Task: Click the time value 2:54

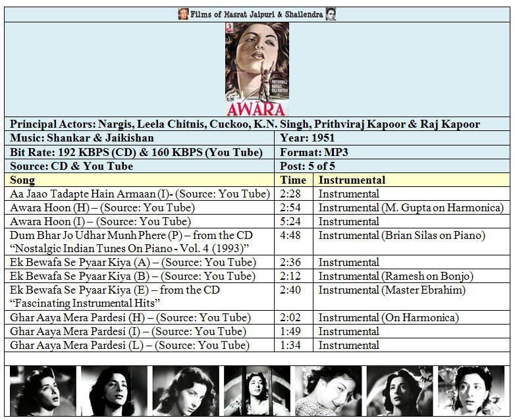Action: 290,207
